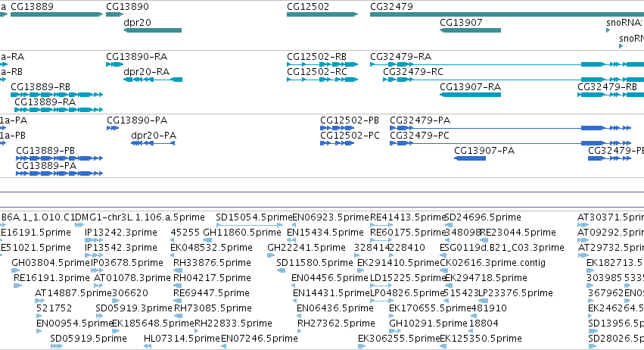
Task: Select the CG13890 gene label
Action: pos(127,7)
